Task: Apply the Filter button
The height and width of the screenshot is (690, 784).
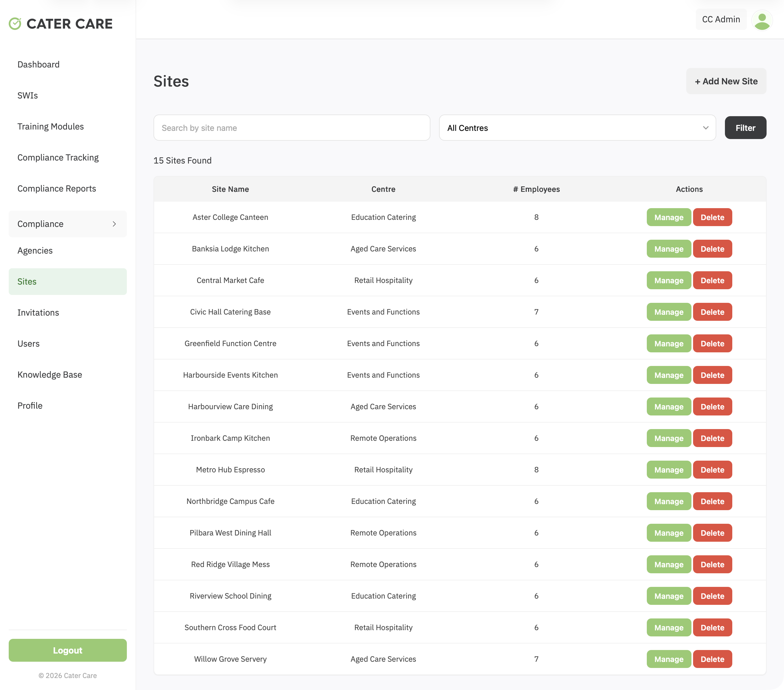Action: pos(745,128)
